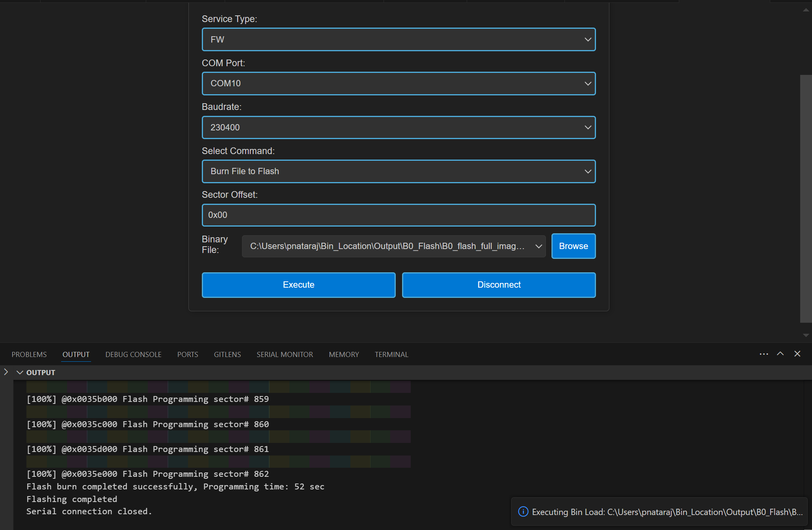812x530 pixels.
Task: Open the SERIAL MONITOR tab
Action: 285,354
